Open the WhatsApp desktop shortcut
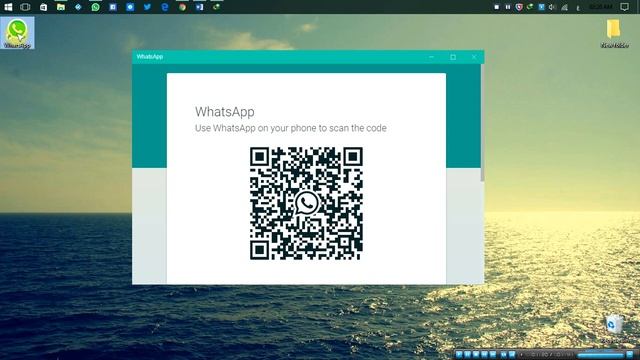The width and height of the screenshot is (640, 360). (x=17, y=33)
